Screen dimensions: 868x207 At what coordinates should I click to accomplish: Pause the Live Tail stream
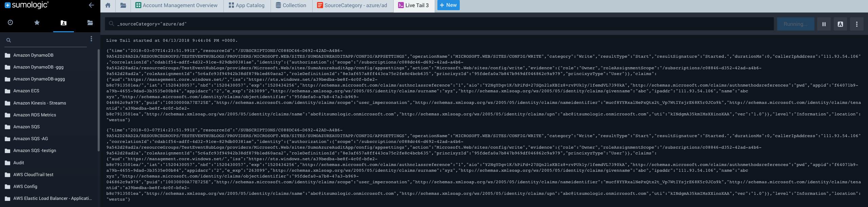824,24
